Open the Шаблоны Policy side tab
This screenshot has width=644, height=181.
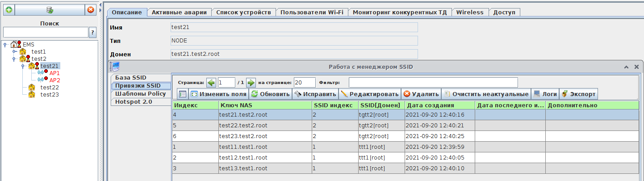click(x=141, y=94)
